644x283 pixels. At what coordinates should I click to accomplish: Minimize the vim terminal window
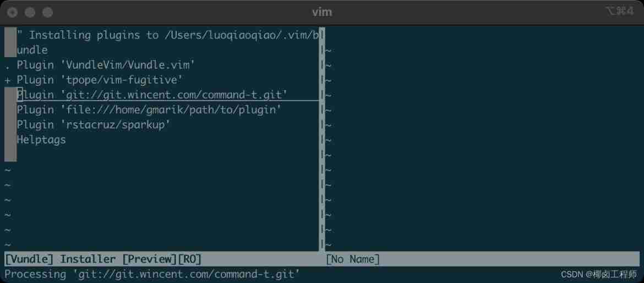click(30, 12)
